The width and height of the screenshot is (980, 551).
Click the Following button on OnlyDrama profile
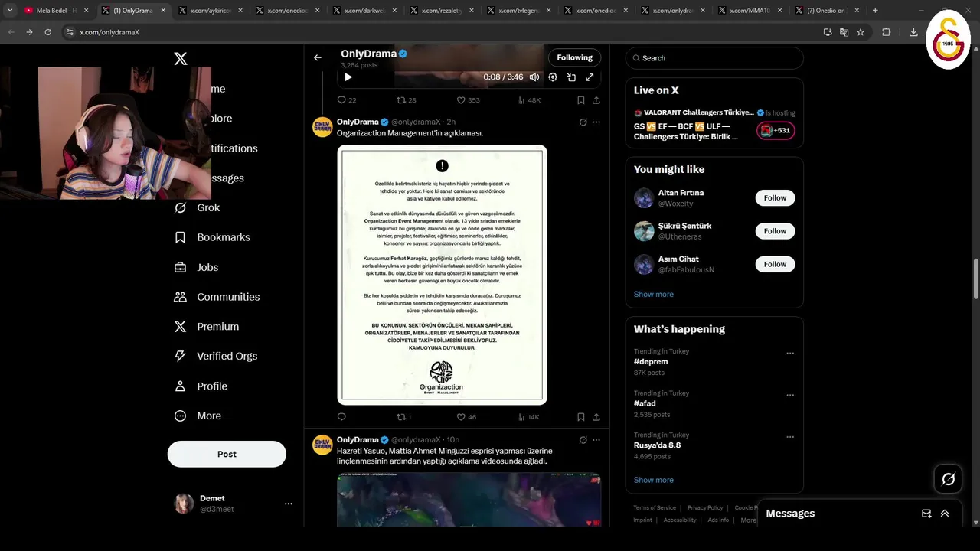tap(574, 57)
